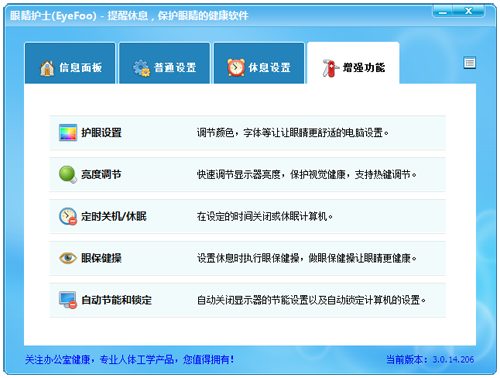This screenshot has height=378, width=500.
Task: Click the eye icon for 眼保健操
Action: [x=68, y=258]
